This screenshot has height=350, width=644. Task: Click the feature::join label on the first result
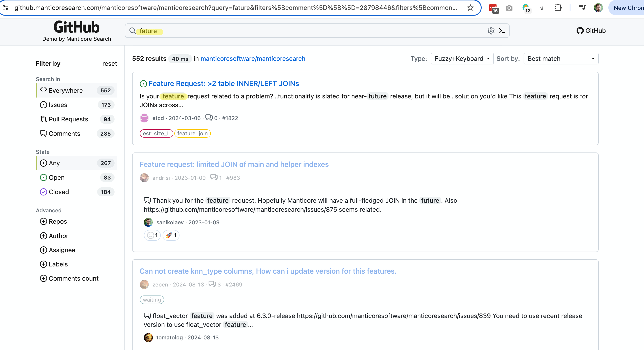click(192, 134)
